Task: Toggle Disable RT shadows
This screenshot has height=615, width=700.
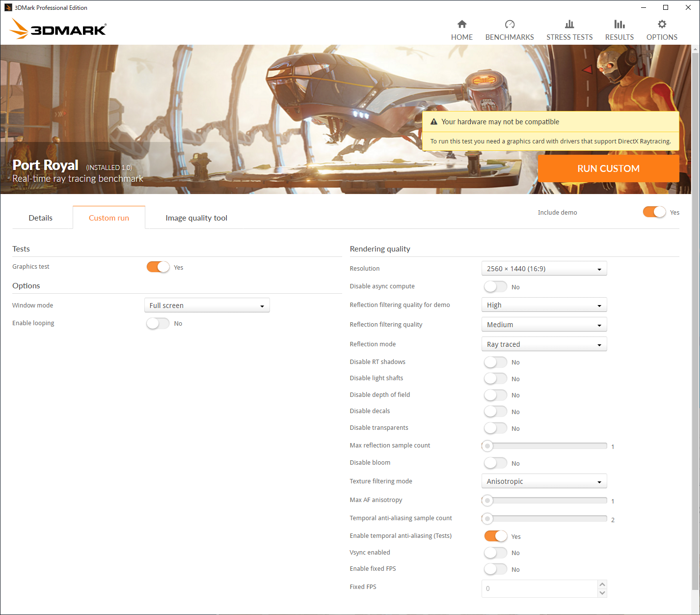Action: pyautogui.click(x=495, y=362)
